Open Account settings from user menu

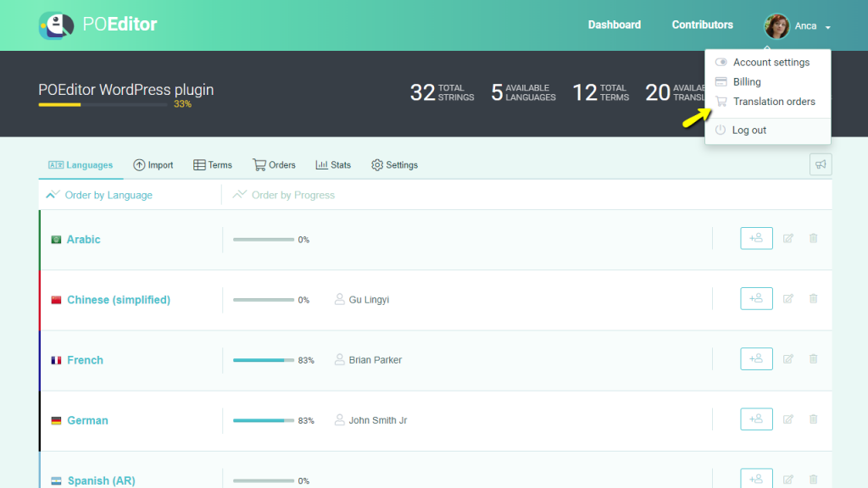771,63
